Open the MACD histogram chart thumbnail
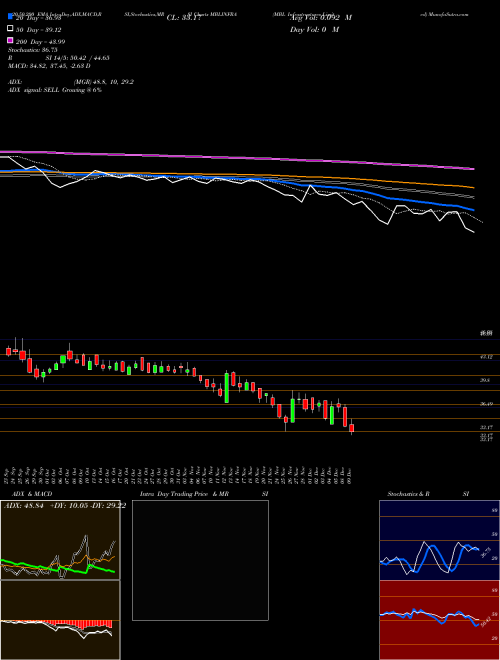Image resolution: width=500 pixels, height=660 pixels. click(x=60, y=620)
